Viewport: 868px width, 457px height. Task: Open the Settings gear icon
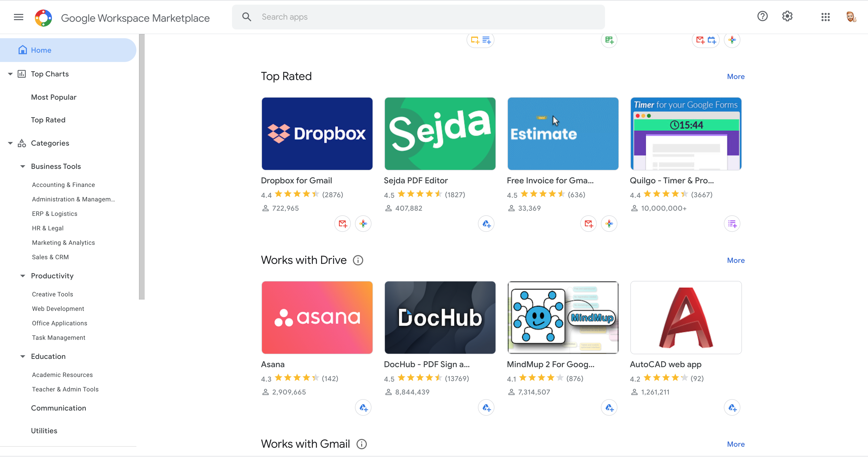(787, 16)
